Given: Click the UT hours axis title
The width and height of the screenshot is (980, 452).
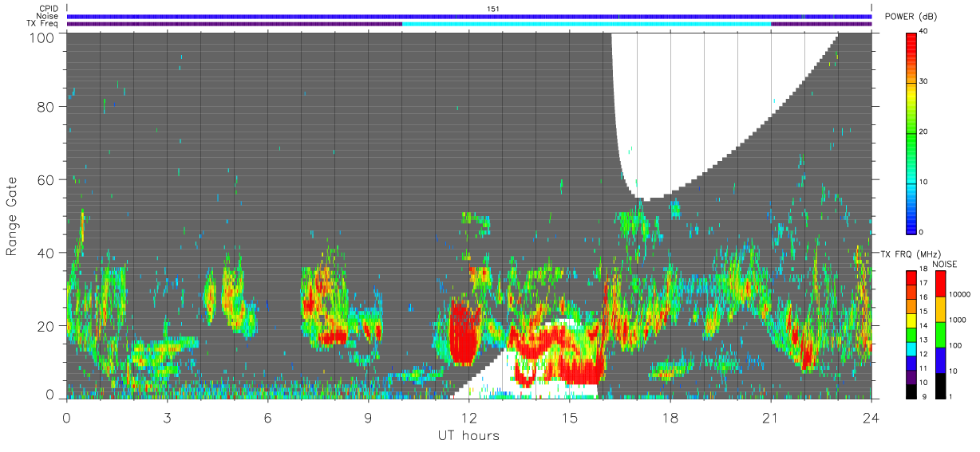Looking at the screenshot, I should (468, 435).
